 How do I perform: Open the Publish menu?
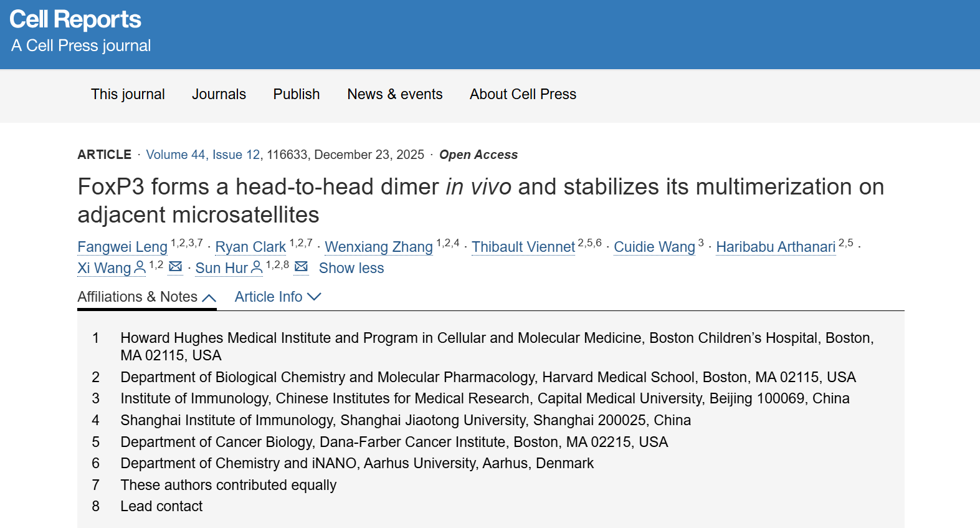(297, 94)
